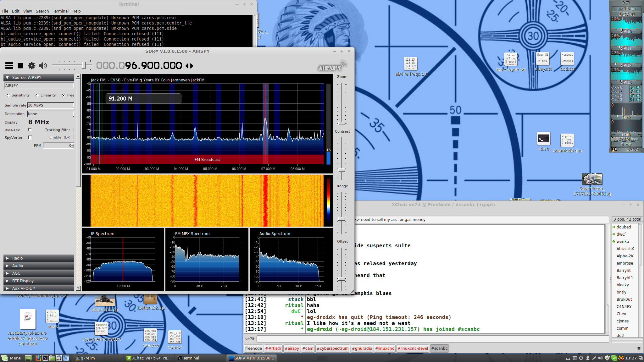
Task: Open the raspberry-pi ad-blocking PDF file
Action: point(28,327)
